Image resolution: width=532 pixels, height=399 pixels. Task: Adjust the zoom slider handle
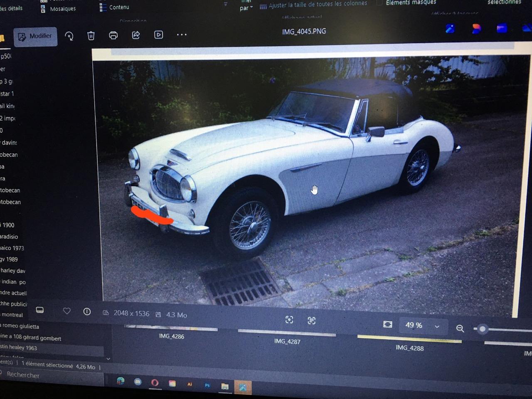tap(482, 329)
